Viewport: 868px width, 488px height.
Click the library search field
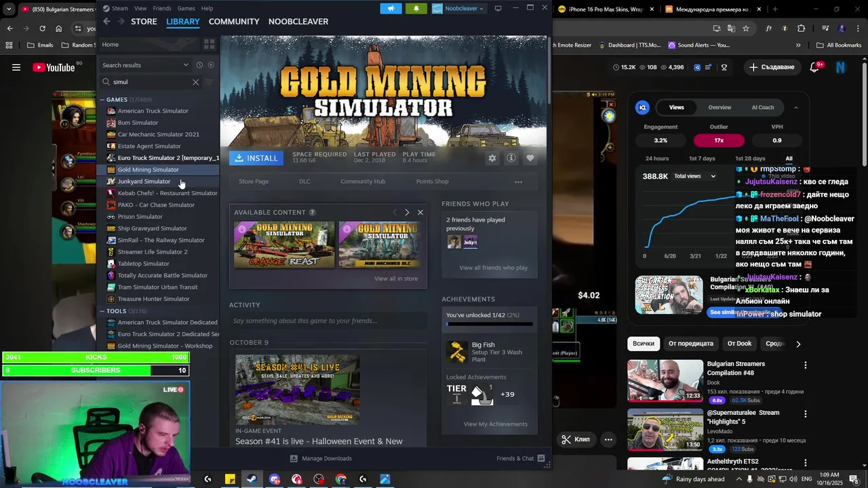151,82
